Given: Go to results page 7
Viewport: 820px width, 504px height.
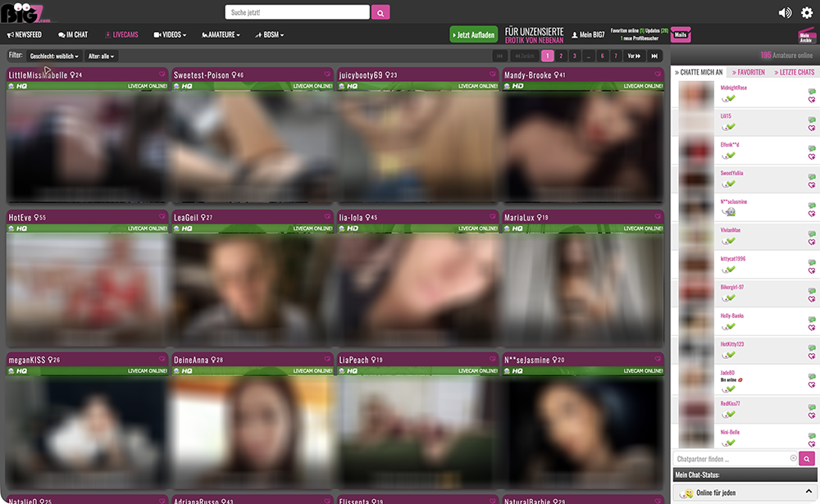Looking at the screenshot, I should (616, 56).
